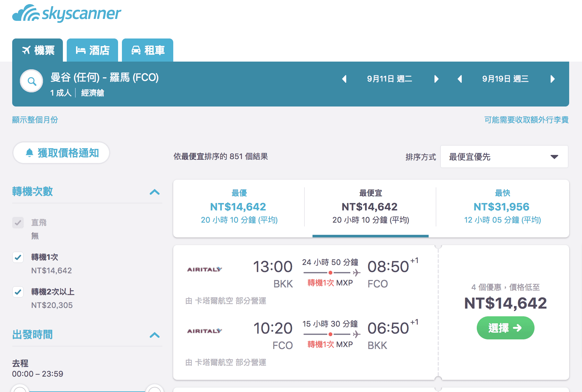Open the 顯示整個月份 link
This screenshot has height=392, width=582.
[x=35, y=120]
